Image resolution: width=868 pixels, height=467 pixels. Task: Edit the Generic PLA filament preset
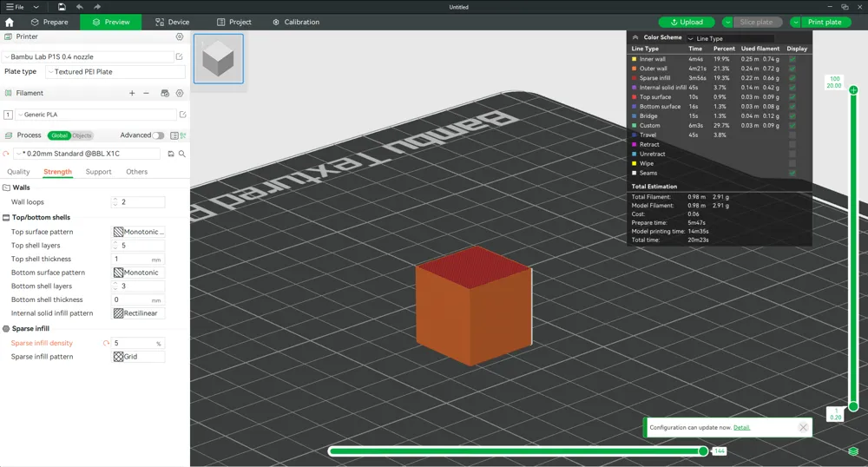coord(182,115)
